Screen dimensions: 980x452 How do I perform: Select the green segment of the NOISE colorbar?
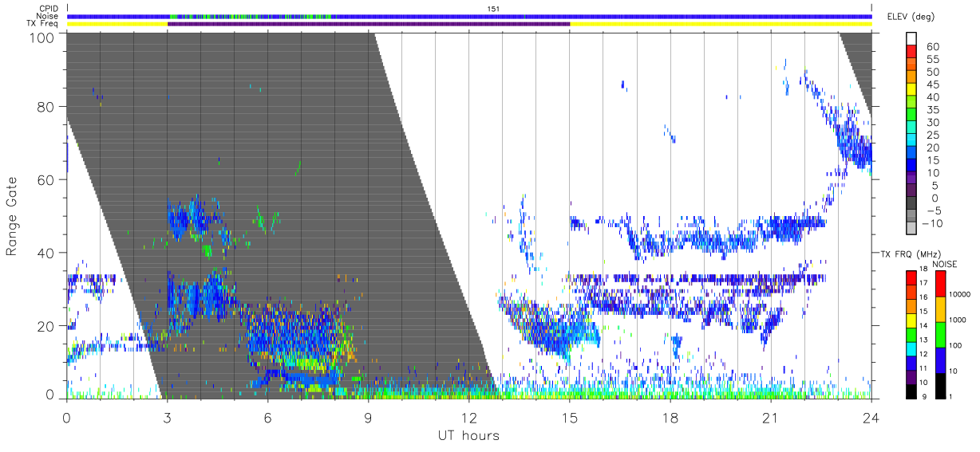940,335
